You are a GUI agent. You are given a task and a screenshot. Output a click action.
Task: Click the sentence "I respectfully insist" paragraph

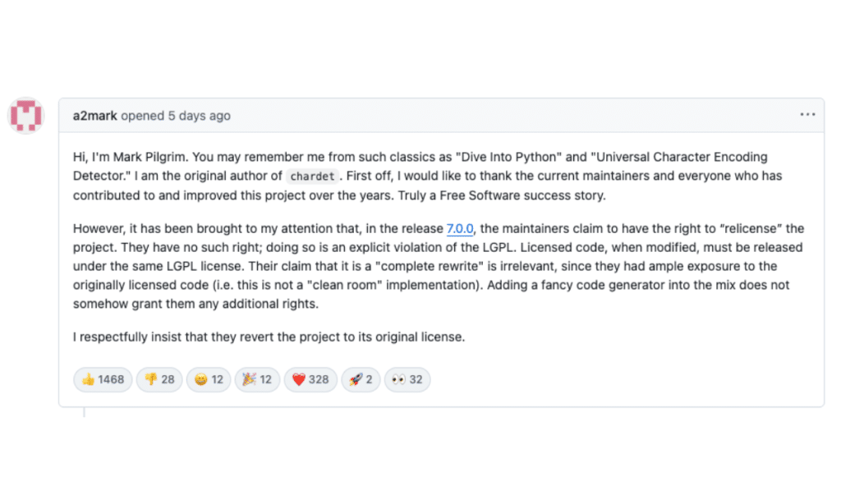click(x=269, y=337)
